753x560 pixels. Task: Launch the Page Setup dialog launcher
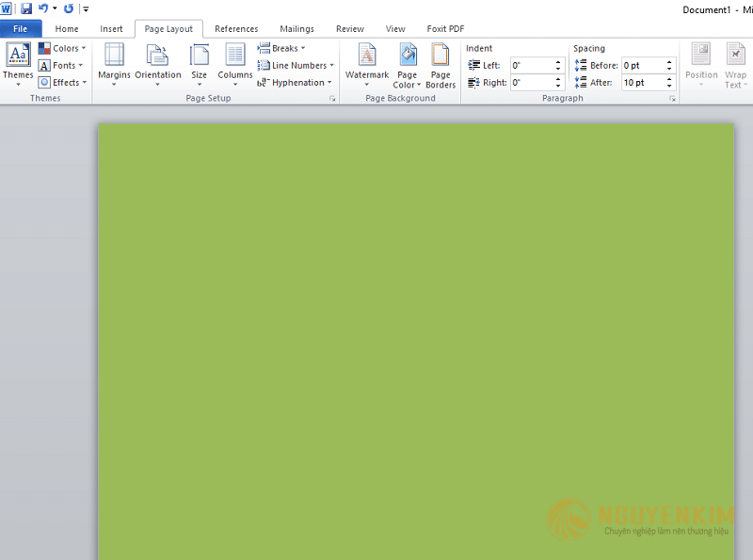point(331,98)
